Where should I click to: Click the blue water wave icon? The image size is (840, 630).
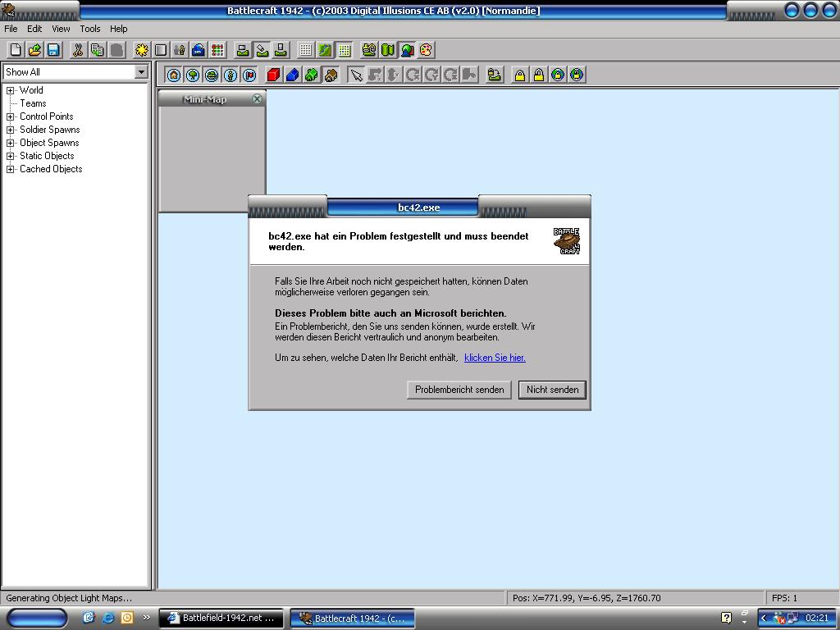(x=199, y=50)
